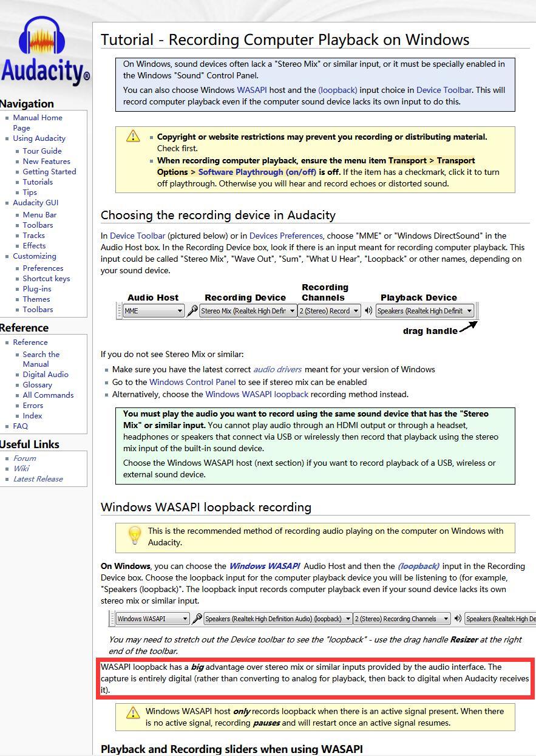This screenshot has width=536, height=756.
Task: Click the speaker icon in the MME toolbar
Action: pos(368,311)
